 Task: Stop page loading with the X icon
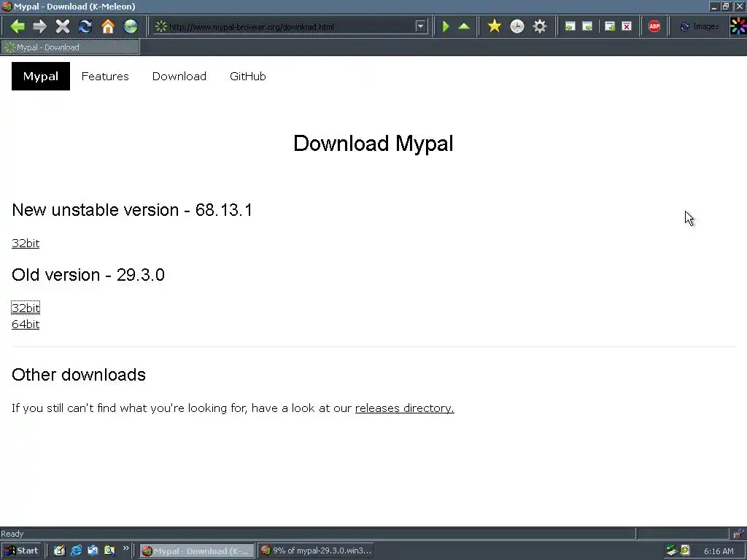coord(63,26)
